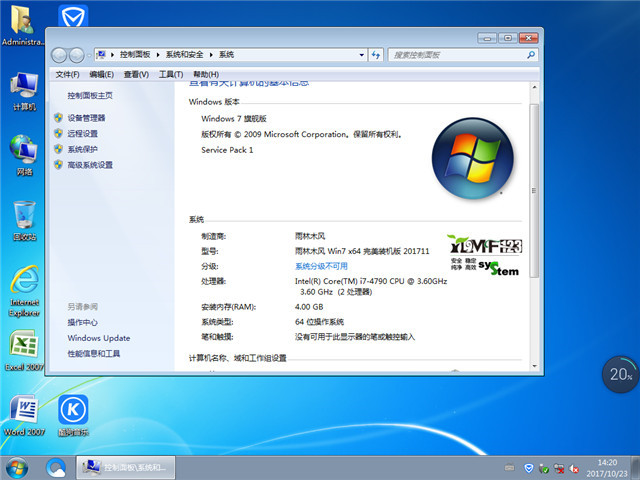Open the 文件(F) menu
This screenshot has height=480, width=640.
[x=67, y=74]
